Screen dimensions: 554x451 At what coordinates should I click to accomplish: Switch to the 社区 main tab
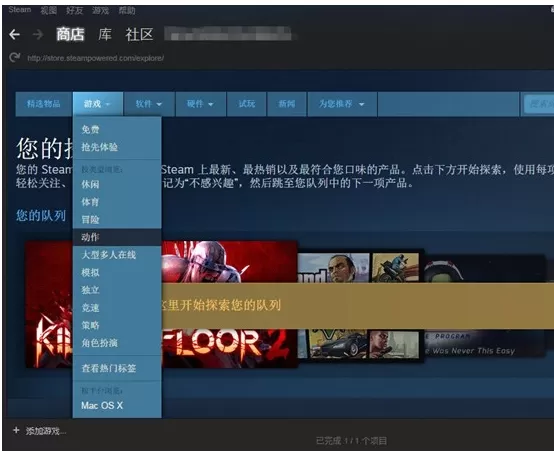139,34
